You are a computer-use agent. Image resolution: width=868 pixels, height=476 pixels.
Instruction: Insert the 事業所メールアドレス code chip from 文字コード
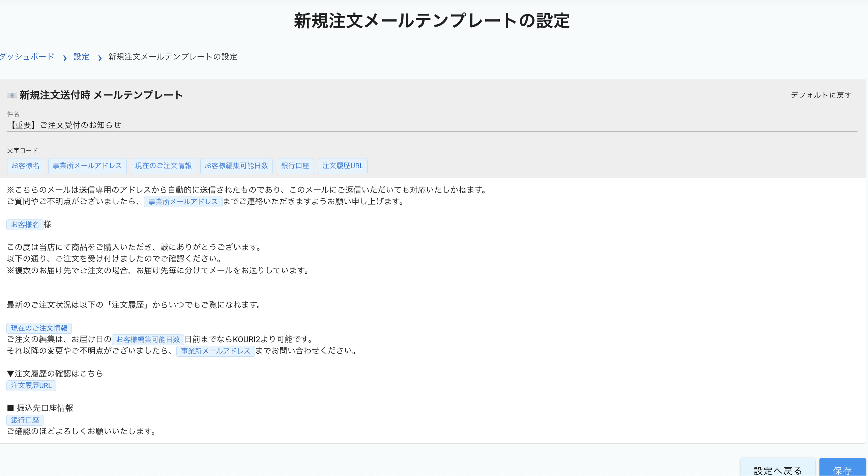(87, 166)
